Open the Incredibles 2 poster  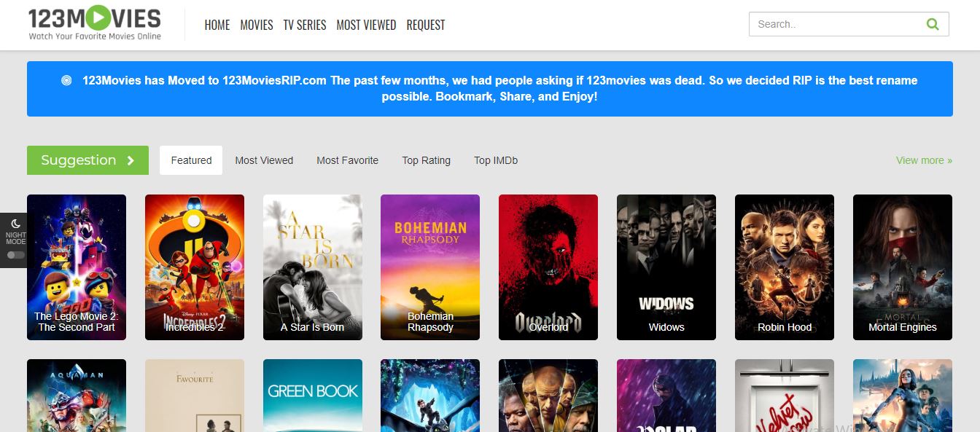pos(195,267)
